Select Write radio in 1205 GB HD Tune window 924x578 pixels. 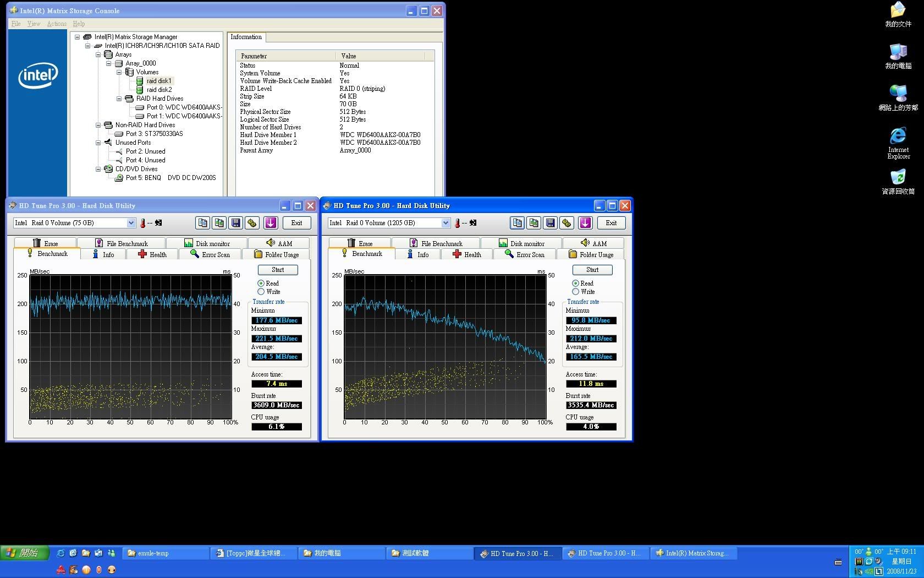pos(575,292)
